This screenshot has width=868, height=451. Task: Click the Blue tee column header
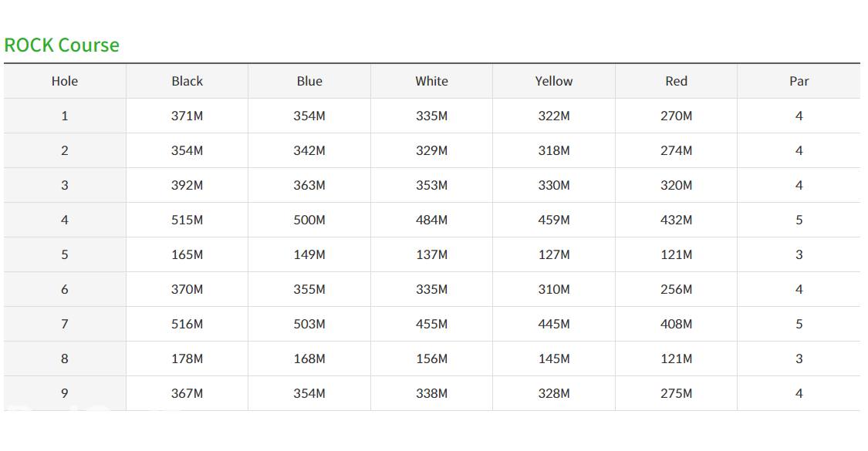coord(309,81)
